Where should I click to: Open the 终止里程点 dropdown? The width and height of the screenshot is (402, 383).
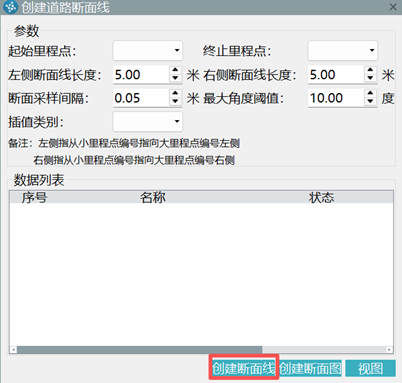[x=343, y=51]
